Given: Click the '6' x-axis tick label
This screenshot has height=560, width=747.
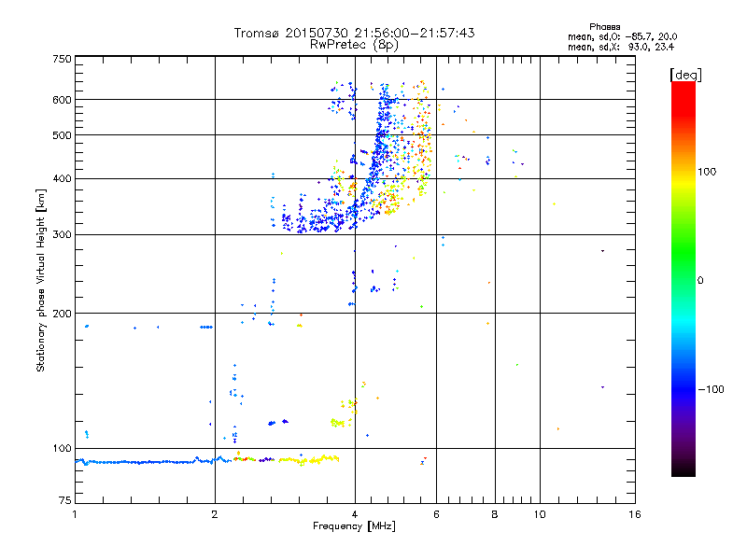Looking at the screenshot, I should point(436,514).
